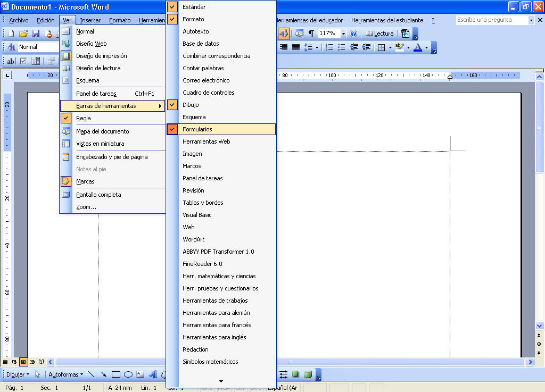The width and height of the screenshot is (545, 392).
Task: Open the zoom 117% dropdown arrow
Action: (343, 34)
